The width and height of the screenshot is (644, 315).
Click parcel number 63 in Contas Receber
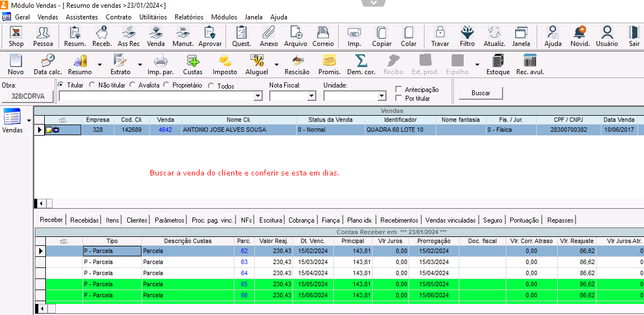pos(244,262)
